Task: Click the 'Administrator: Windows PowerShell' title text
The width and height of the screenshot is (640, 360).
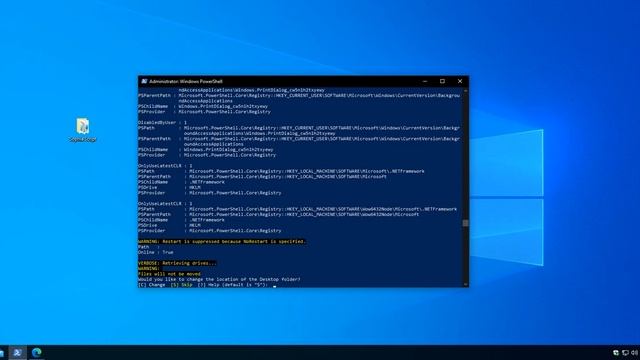Action: click(x=186, y=81)
